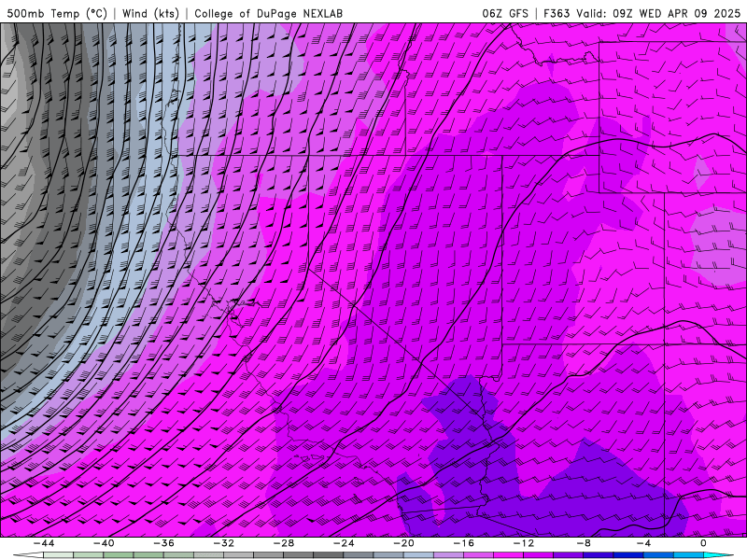The image size is (747, 560).
Task: Click the -24 colorbar label
Action: point(344,543)
